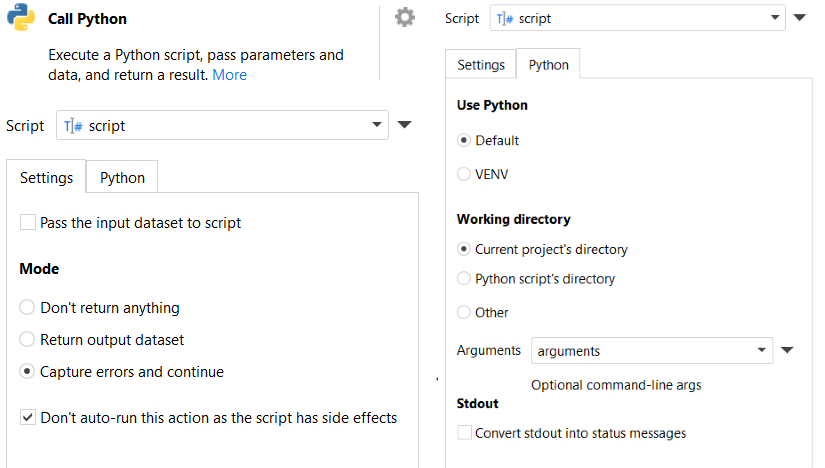Image resolution: width=825 pixels, height=468 pixels.
Task: Click the Call Python title
Action: coord(87,19)
